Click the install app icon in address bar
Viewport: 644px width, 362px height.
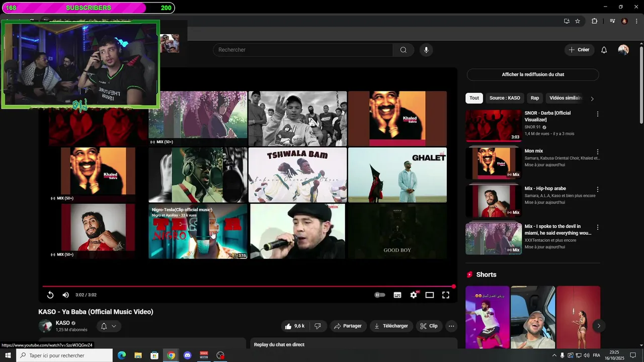pyautogui.click(x=567, y=21)
